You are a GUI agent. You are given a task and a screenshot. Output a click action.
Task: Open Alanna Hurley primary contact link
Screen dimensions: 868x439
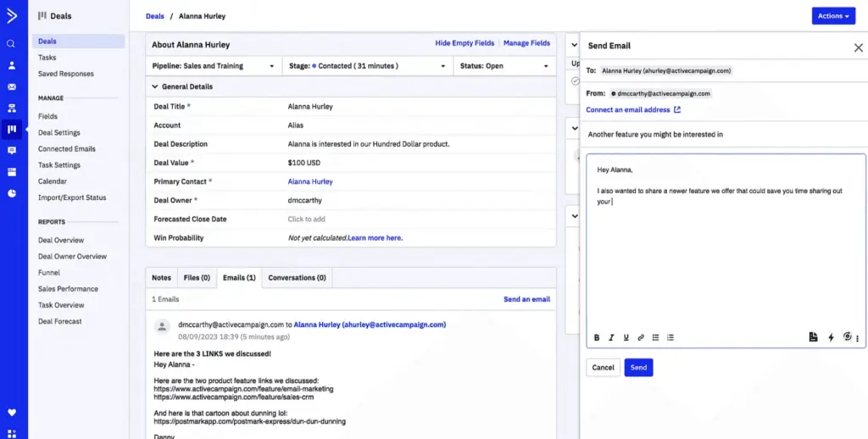310,181
